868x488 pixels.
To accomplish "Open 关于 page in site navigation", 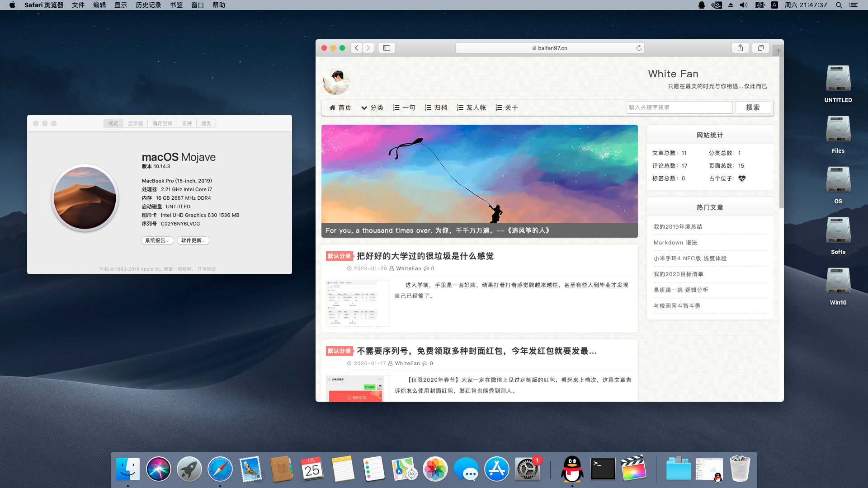I will (506, 108).
